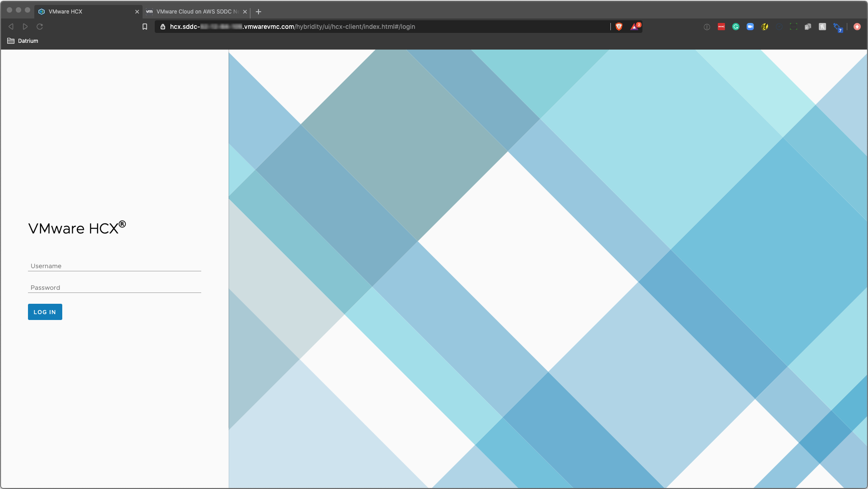
Task: Click the gray info circle extension icon
Action: point(707,27)
